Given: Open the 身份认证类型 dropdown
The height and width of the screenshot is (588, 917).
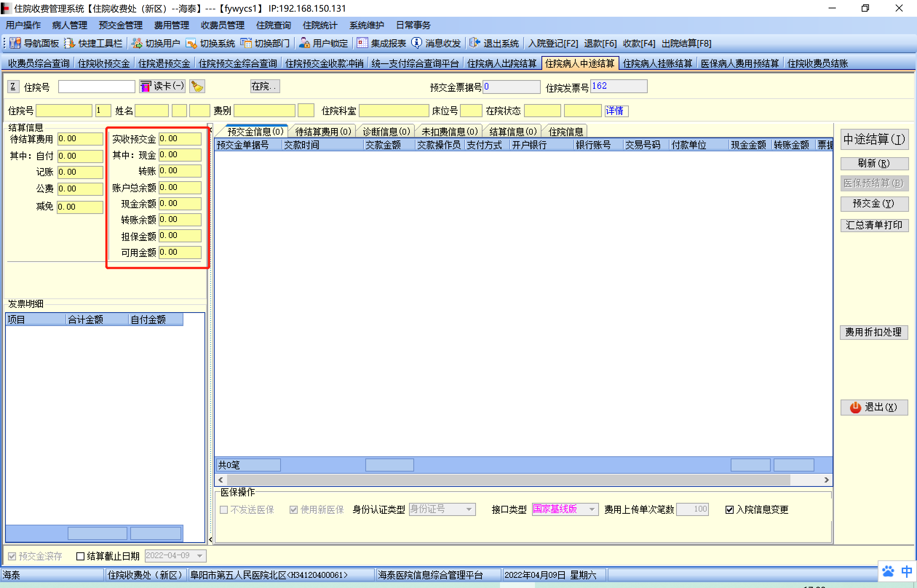Looking at the screenshot, I should (469, 509).
